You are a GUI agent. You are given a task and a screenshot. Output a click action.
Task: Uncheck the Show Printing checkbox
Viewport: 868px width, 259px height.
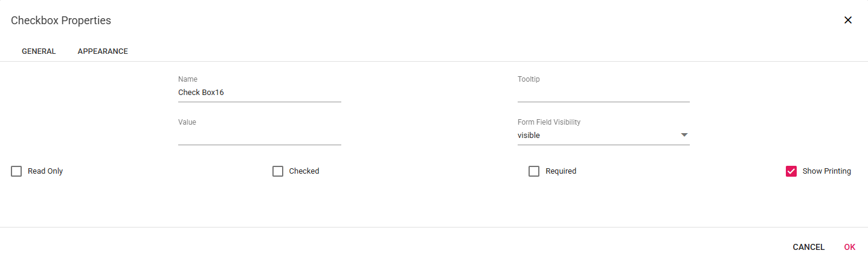point(791,171)
